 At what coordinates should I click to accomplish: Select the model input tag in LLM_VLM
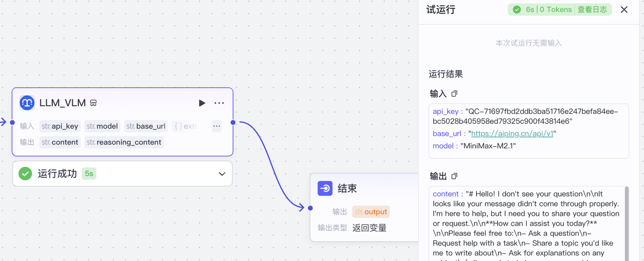(102, 126)
